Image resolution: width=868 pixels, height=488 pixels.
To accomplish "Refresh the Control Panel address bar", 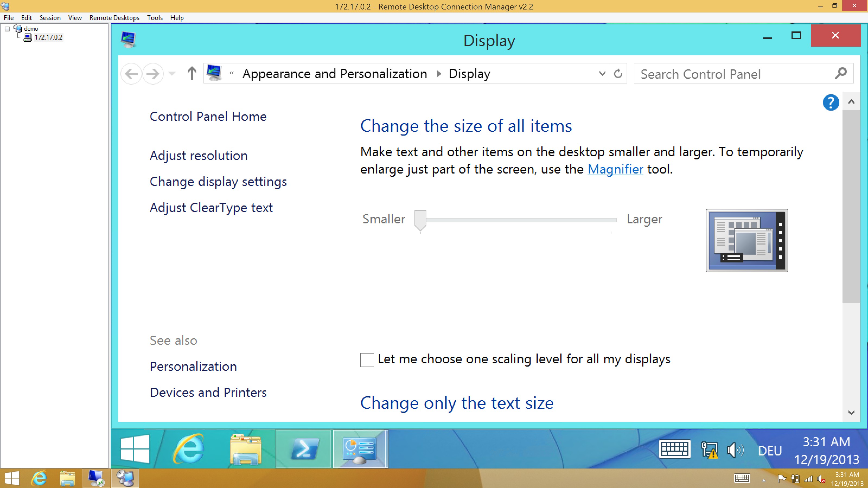I will click(618, 73).
